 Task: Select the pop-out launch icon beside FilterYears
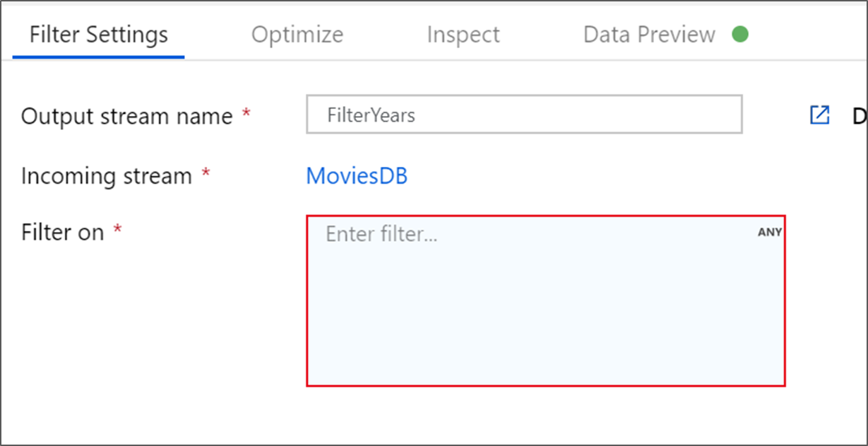(818, 115)
